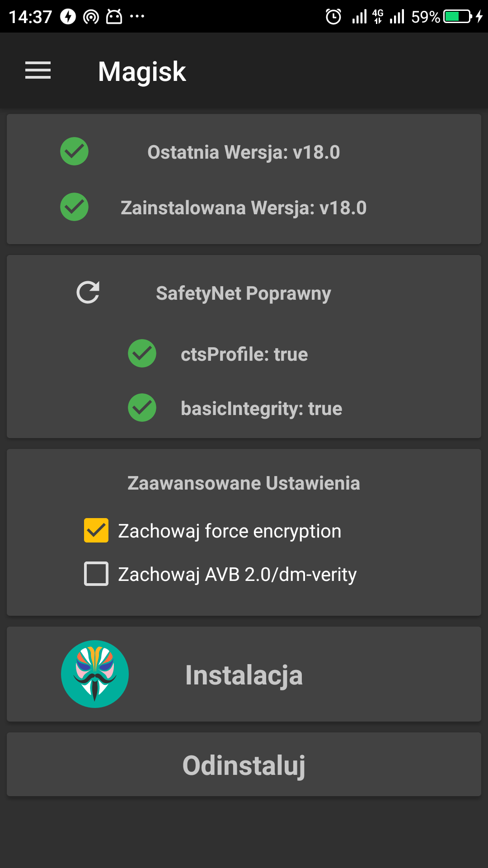Tap the SafetyNet refresh icon
Viewport: 488px width, 868px height.
click(x=88, y=292)
